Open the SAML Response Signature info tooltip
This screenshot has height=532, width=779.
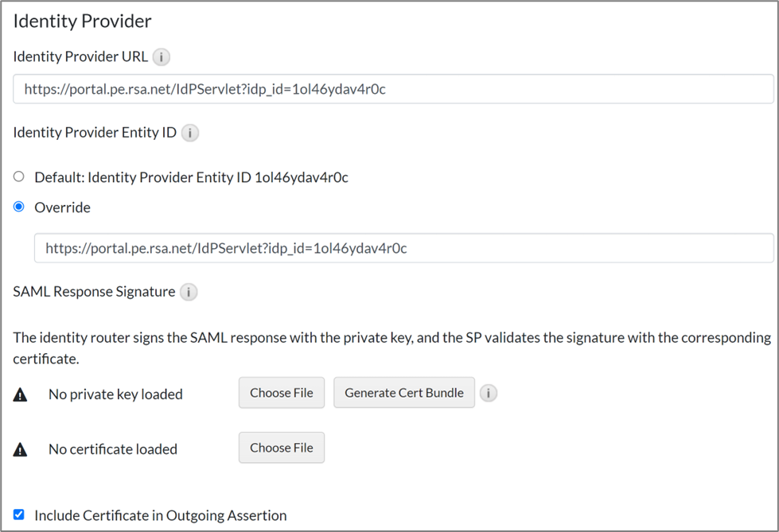(189, 292)
